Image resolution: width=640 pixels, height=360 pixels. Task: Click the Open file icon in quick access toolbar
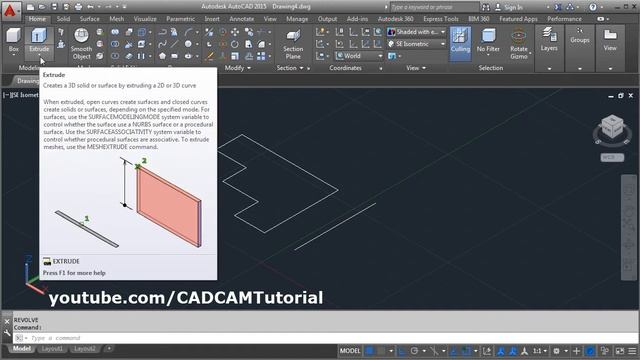click(x=42, y=7)
